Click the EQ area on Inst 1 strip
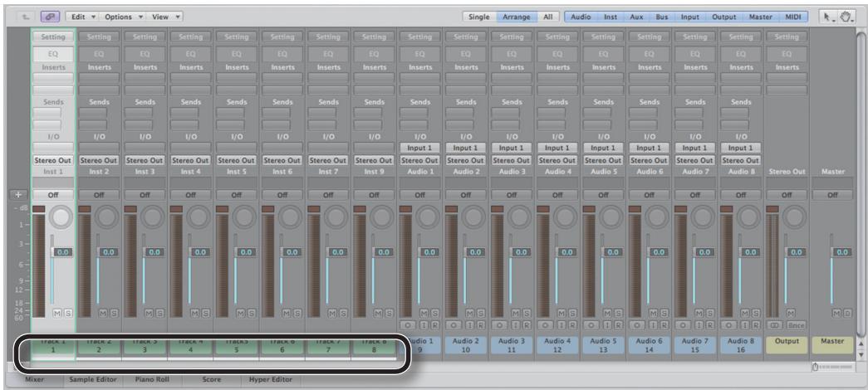Screen dimensions: 868x390 [53, 54]
